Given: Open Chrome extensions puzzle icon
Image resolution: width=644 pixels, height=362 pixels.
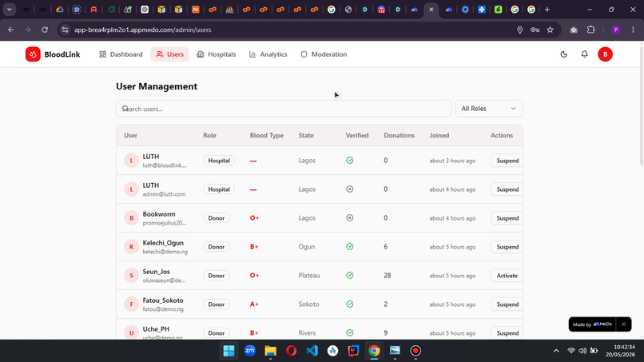Looking at the screenshot, I should pos(590,30).
